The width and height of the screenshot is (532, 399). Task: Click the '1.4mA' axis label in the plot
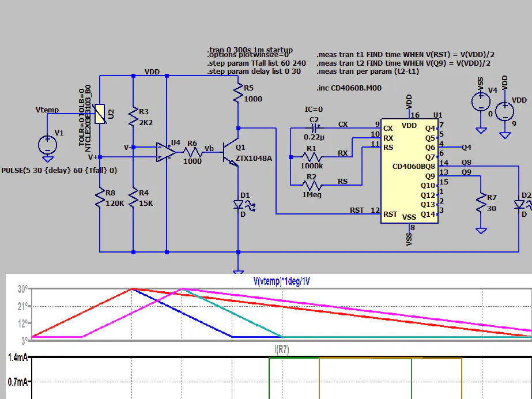pos(18,357)
